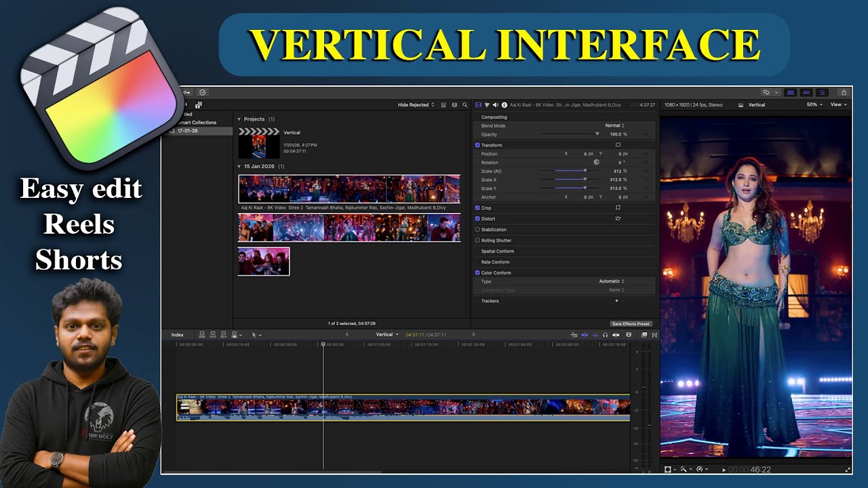868x488 pixels.
Task: Open the Video inspector film icon
Action: (478, 105)
